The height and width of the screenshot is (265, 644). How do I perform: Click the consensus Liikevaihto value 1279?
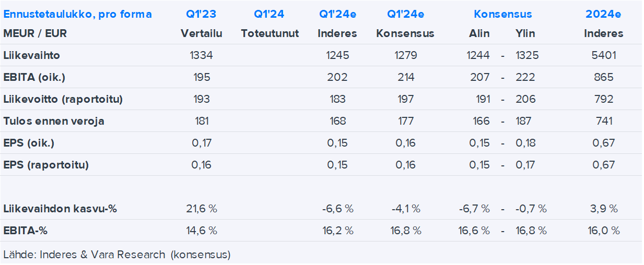point(405,55)
